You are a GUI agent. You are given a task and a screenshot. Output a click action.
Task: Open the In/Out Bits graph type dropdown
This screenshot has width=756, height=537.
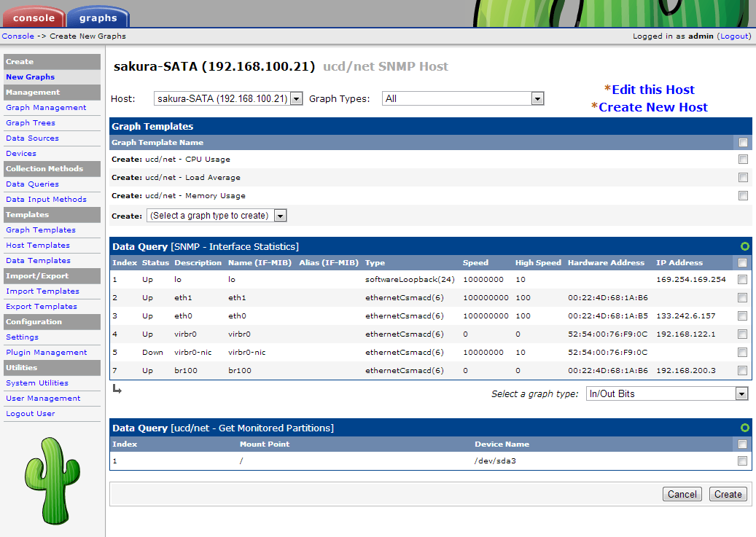[667, 394]
